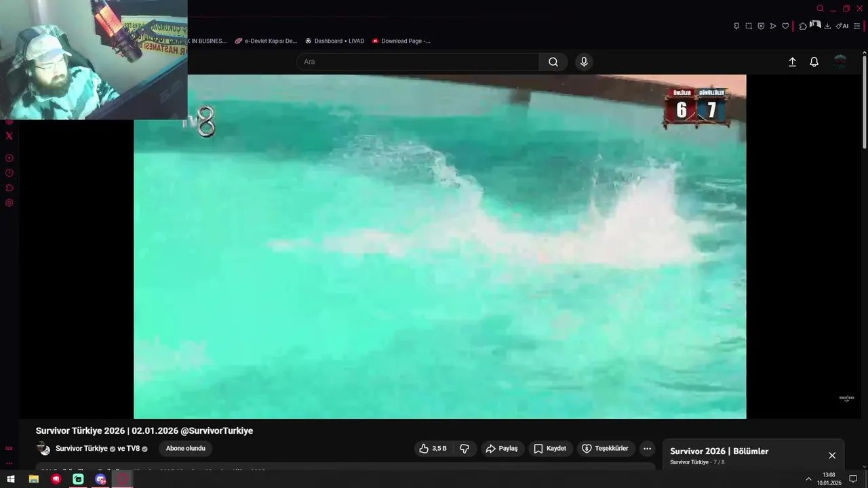
Task: Open X (Twitter) in sidebar
Action: point(9,136)
